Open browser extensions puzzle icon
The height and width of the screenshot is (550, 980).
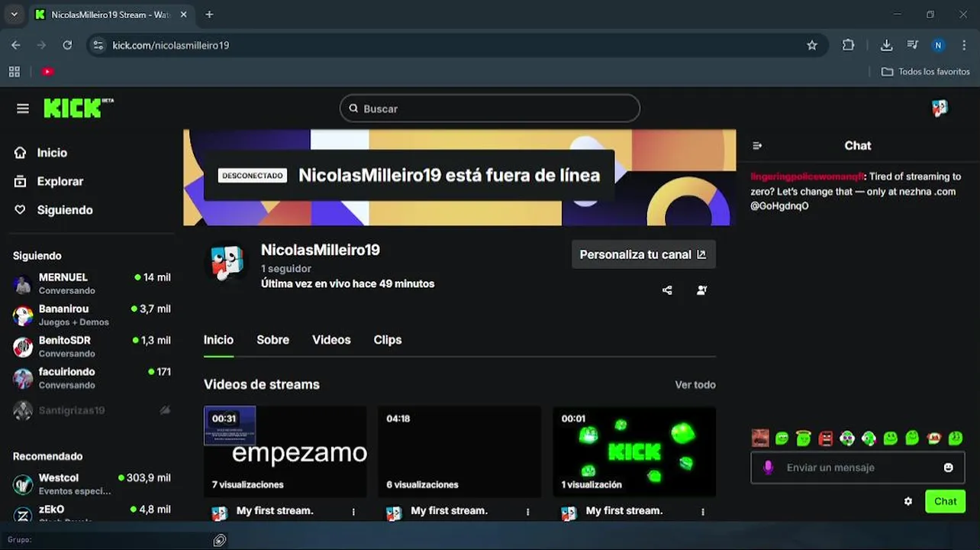point(848,45)
